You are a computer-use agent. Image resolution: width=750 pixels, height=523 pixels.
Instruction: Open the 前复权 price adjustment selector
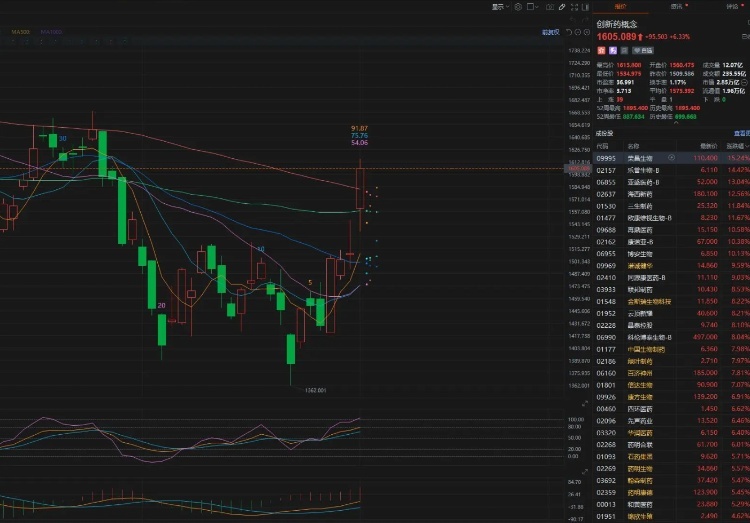[550, 32]
